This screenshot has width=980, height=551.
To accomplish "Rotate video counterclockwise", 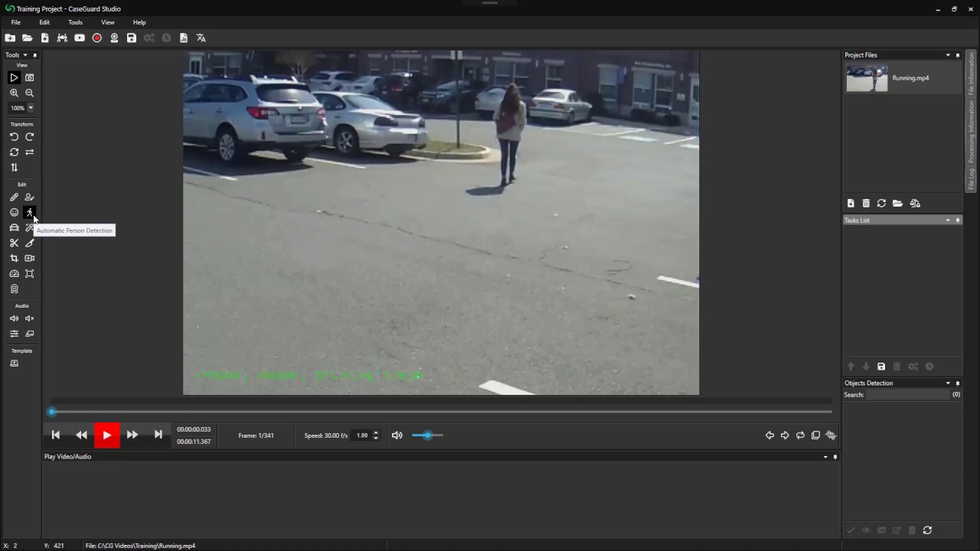I will (14, 137).
